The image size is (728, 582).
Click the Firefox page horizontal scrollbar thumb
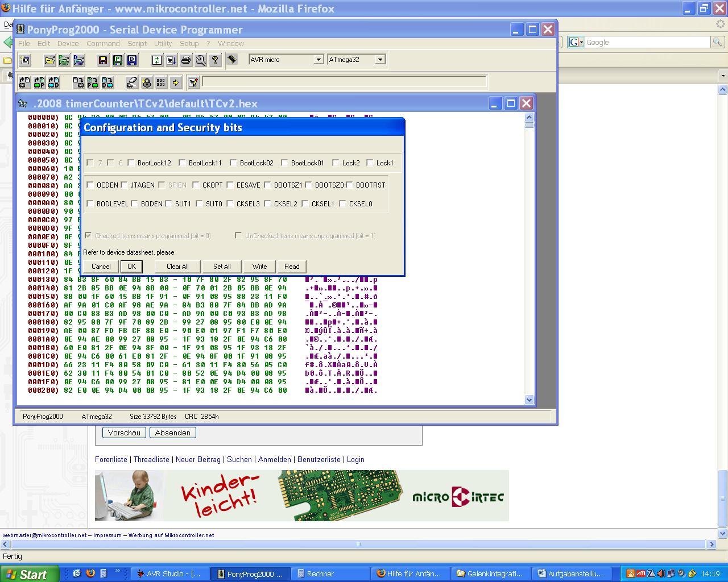click(x=358, y=544)
